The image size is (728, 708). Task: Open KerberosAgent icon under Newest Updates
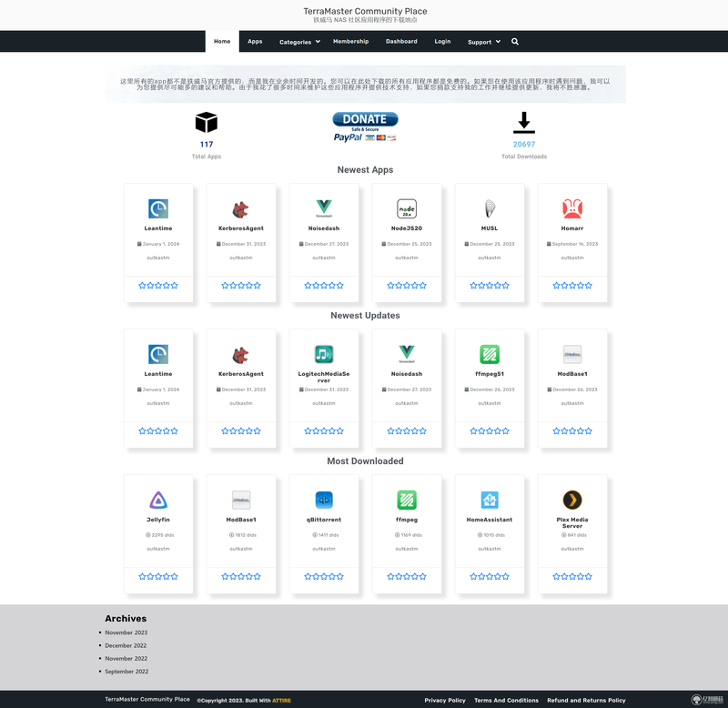click(x=241, y=354)
